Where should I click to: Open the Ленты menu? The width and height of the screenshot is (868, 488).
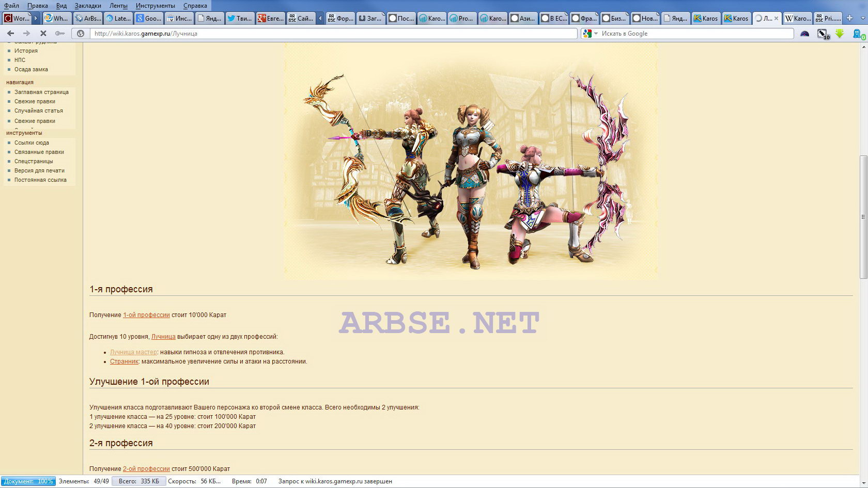[x=118, y=6]
